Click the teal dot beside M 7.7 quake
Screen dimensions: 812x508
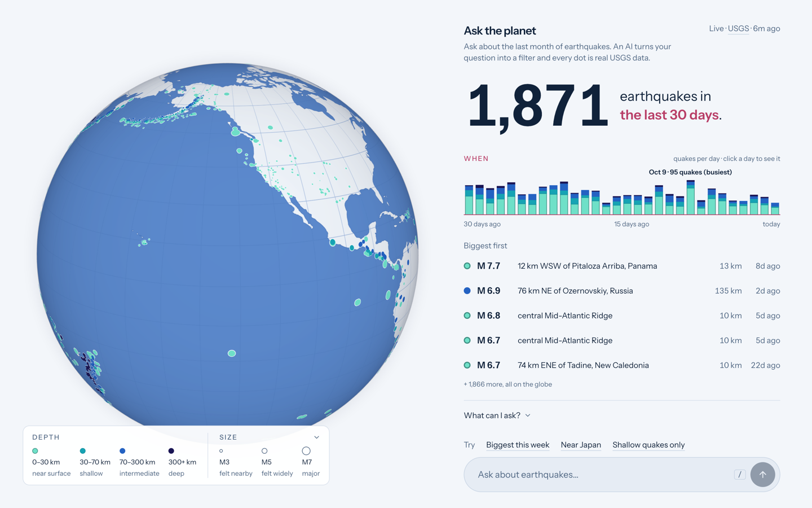[467, 266]
